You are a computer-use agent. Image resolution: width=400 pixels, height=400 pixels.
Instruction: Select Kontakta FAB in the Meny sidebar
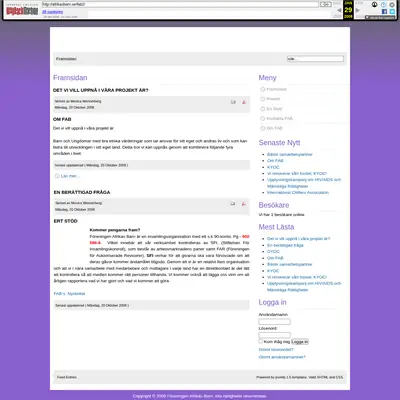279,118
